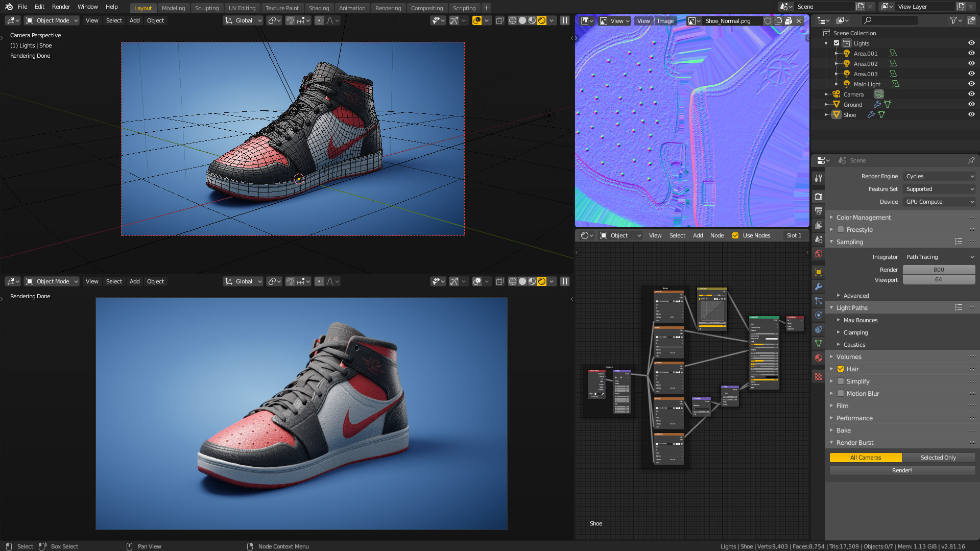Open the Texture properties checker icon
This screenshot has height=551, width=980.
click(819, 376)
